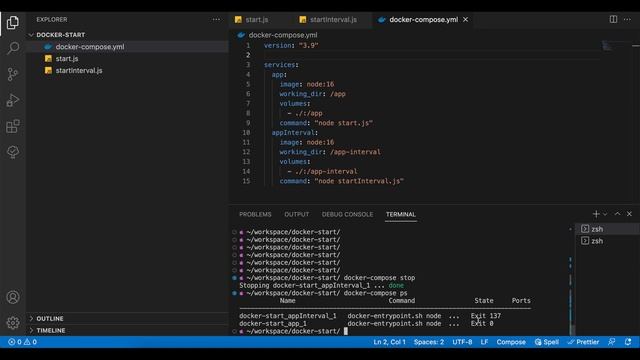Open Explorer views and more actions menu
This screenshot has width=640, height=360.
point(216,20)
